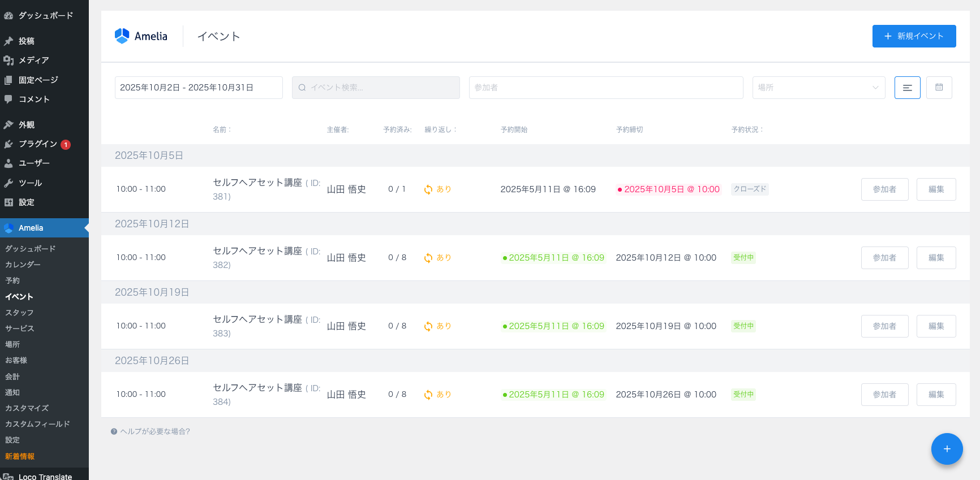The image size is (980, 480).
Task: Open Plugins in WordPress sidebar
Action: coord(37,144)
